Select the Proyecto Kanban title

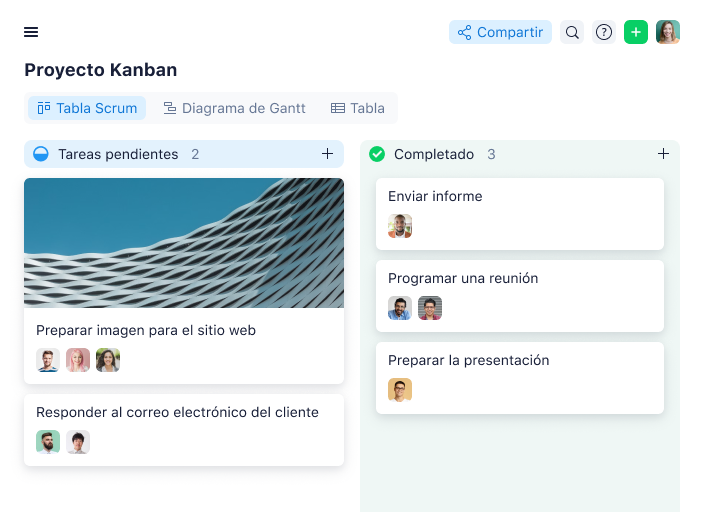pyautogui.click(x=101, y=70)
